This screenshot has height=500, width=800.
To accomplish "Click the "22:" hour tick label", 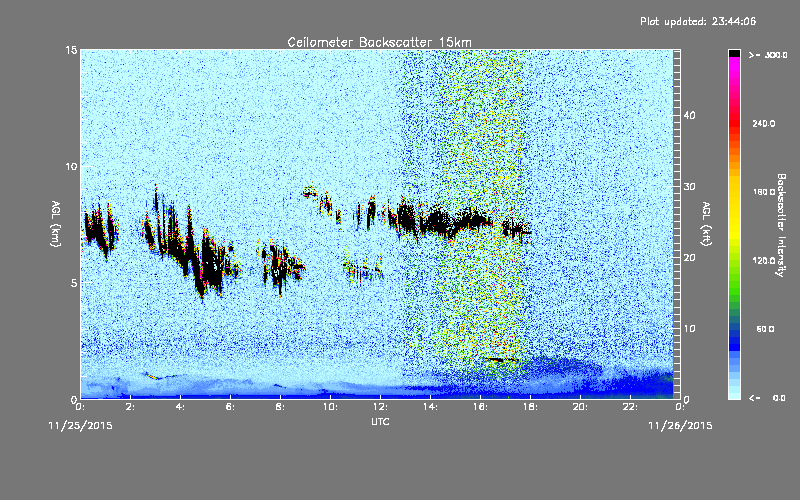I will point(630,407).
